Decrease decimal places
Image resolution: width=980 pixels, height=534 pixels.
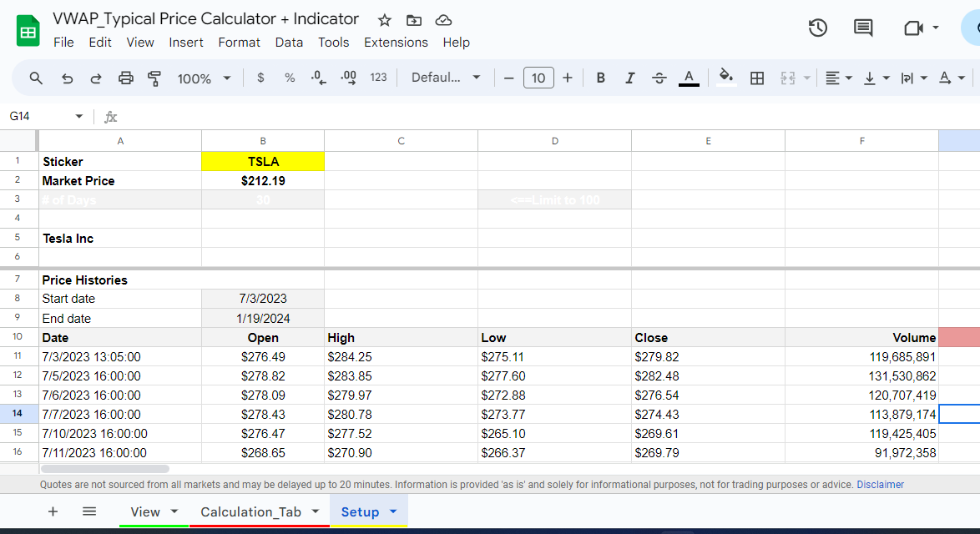click(318, 78)
